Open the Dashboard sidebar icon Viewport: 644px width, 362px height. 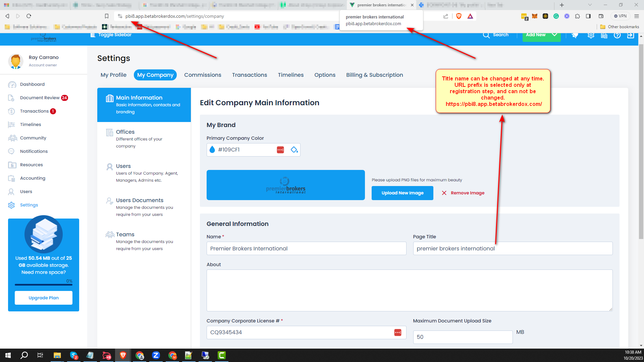tap(12, 84)
